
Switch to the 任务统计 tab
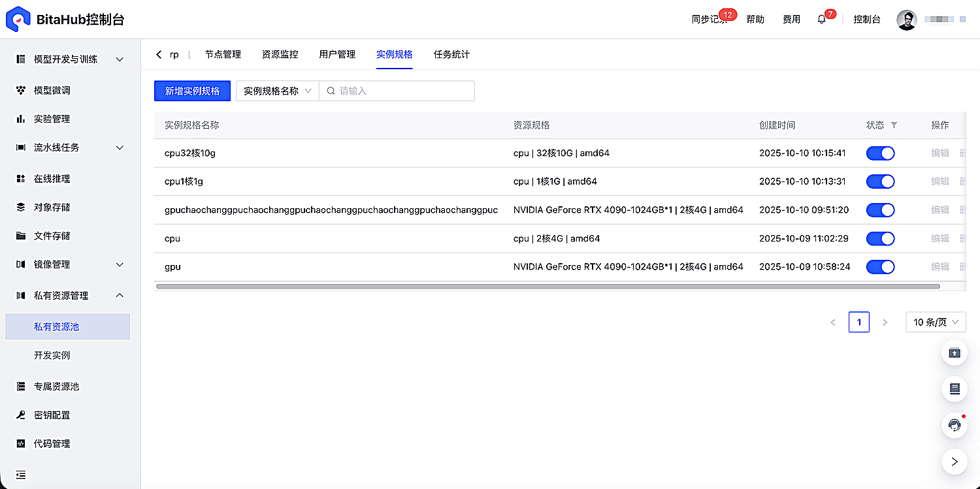coord(451,55)
